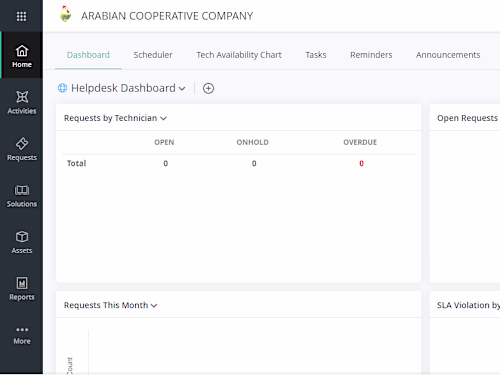Go to Home in the sidebar
Image resolution: width=500 pixels, height=375 pixels.
tap(22, 56)
